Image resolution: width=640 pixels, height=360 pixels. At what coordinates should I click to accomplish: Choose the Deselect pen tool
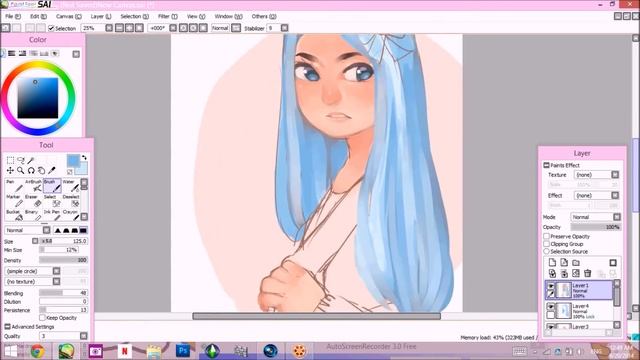[71, 200]
